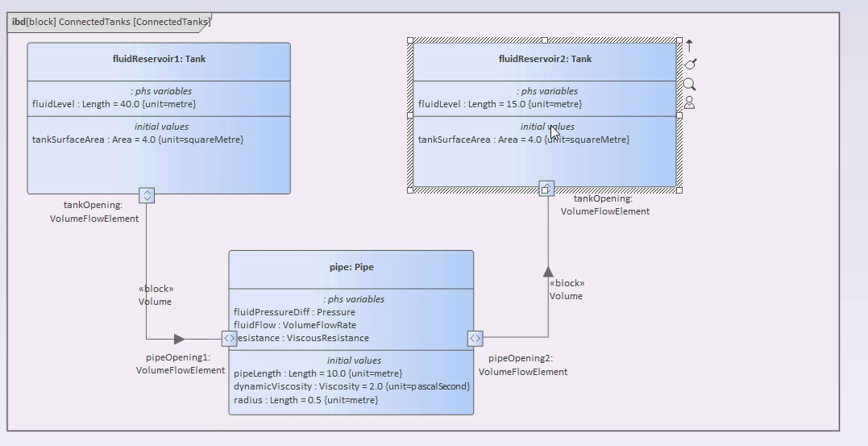
Task: Click top-left resize handle of fluidReservoir2
Action: (x=410, y=40)
